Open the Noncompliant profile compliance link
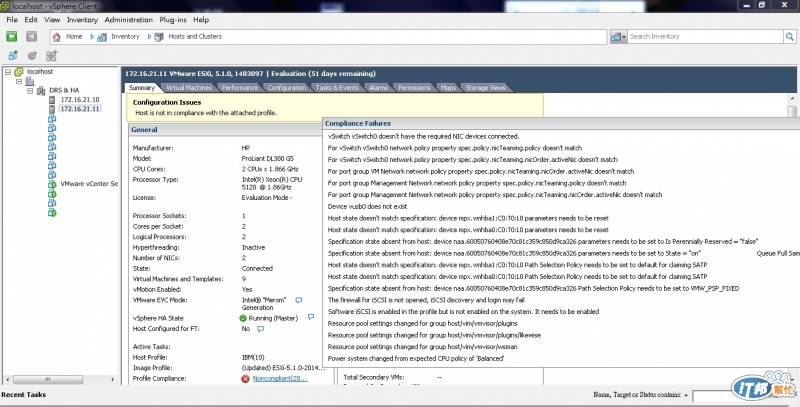The width and height of the screenshot is (800, 407). click(x=280, y=378)
